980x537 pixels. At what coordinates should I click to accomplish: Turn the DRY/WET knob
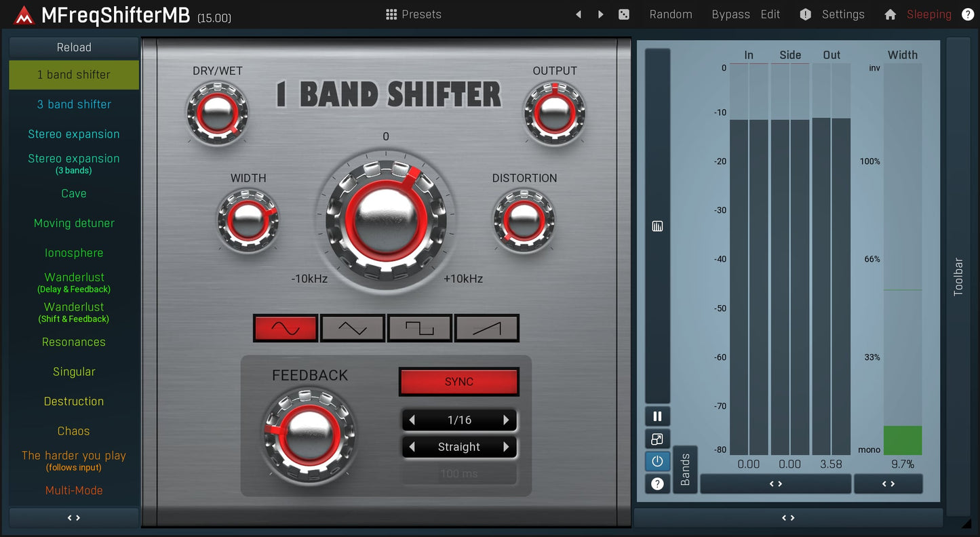click(x=217, y=112)
